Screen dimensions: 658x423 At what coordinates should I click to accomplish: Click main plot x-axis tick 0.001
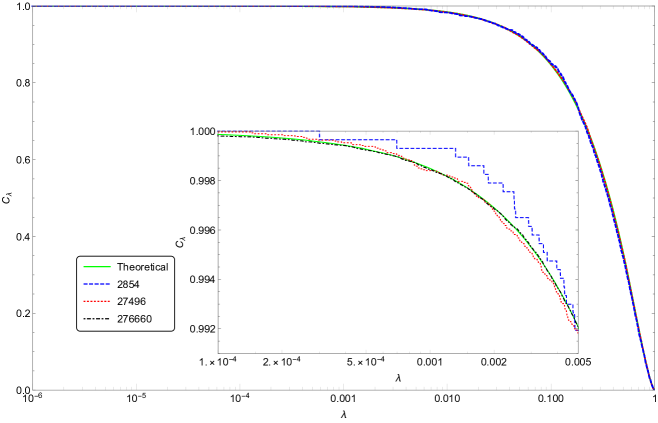coord(344,399)
